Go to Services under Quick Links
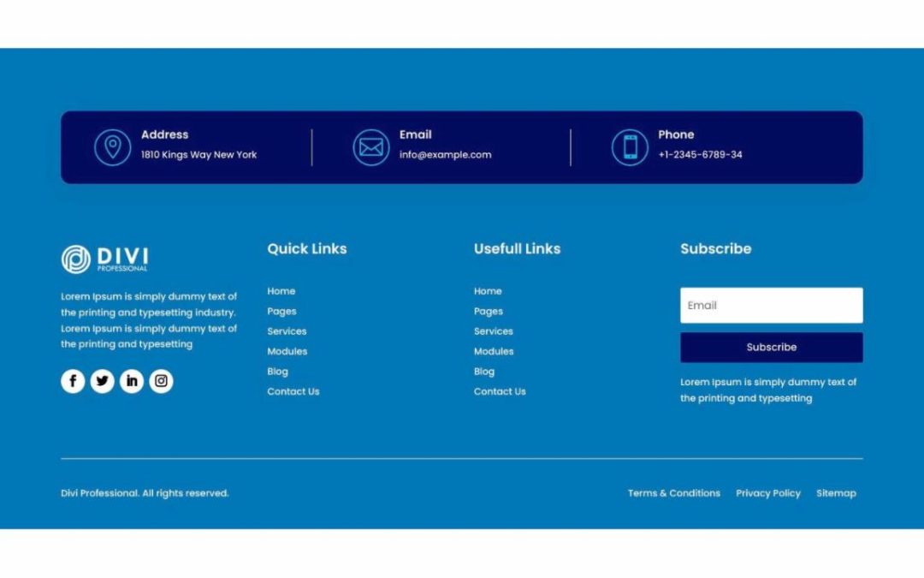Image resolution: width=924 pixels, height=578 pixels. tap(287, 331)
